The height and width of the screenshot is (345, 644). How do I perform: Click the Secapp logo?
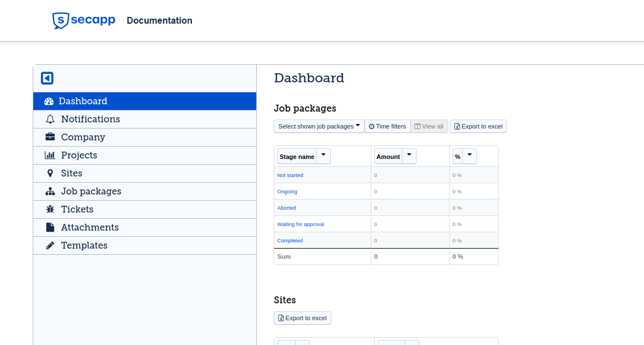click(x=84, y=20)
